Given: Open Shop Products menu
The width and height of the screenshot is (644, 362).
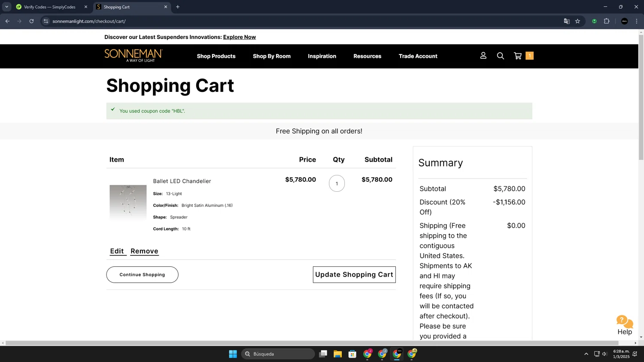Looking at the screenshot, I should point(216,56).
